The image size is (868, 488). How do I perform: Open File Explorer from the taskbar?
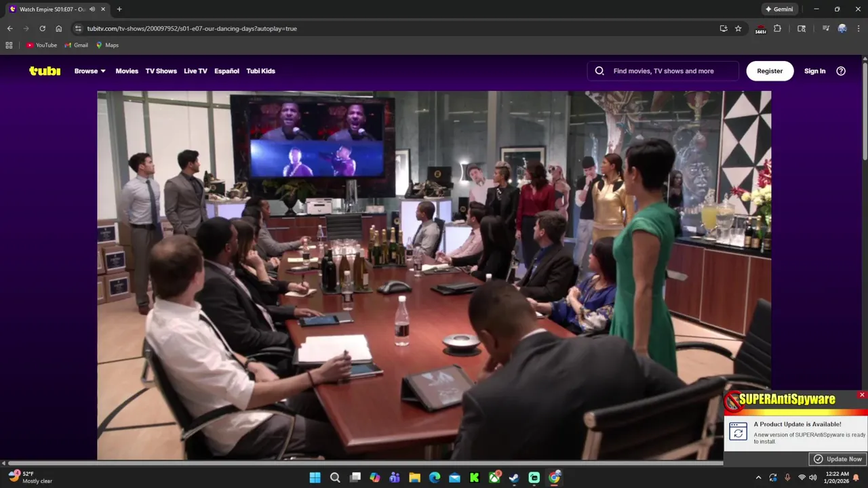414,478
